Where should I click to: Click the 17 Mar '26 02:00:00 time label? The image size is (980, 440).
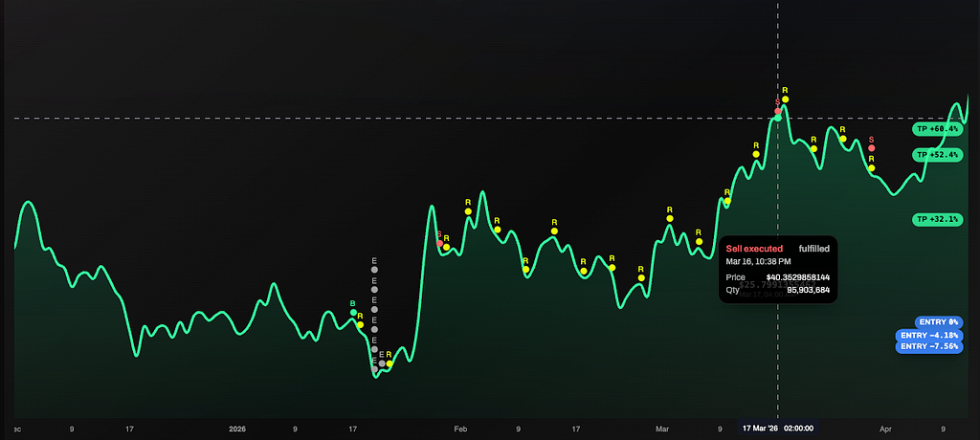point(777,429)
